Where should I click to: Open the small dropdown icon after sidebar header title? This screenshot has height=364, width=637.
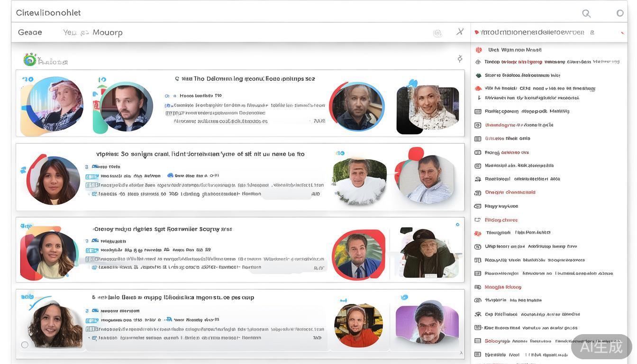coord(592,32)
